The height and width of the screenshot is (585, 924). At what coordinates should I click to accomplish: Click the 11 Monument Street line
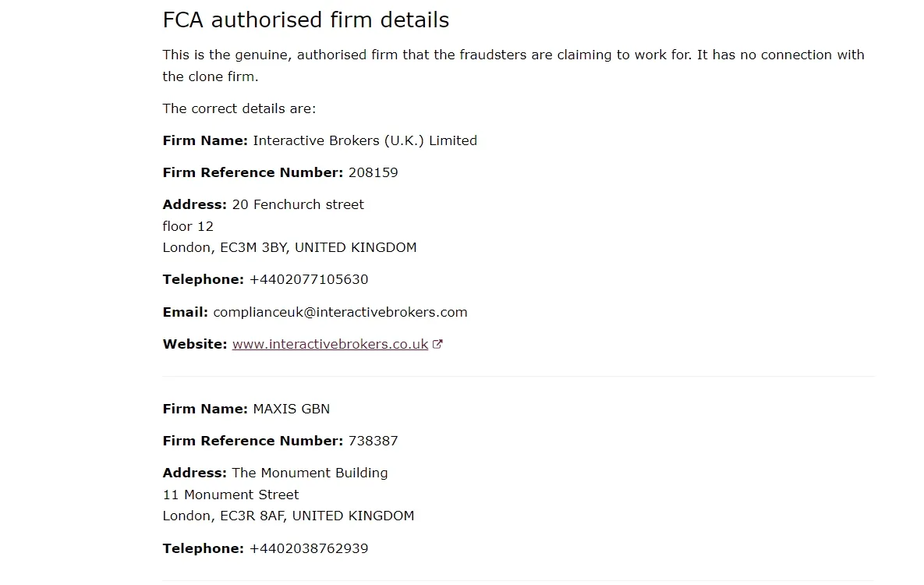[230, 495]
